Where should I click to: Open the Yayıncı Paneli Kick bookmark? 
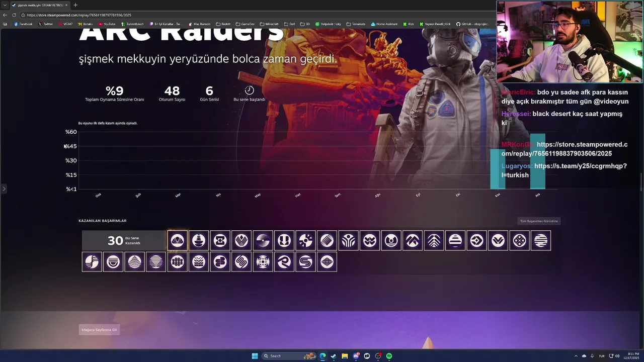[x=435, y=24]
